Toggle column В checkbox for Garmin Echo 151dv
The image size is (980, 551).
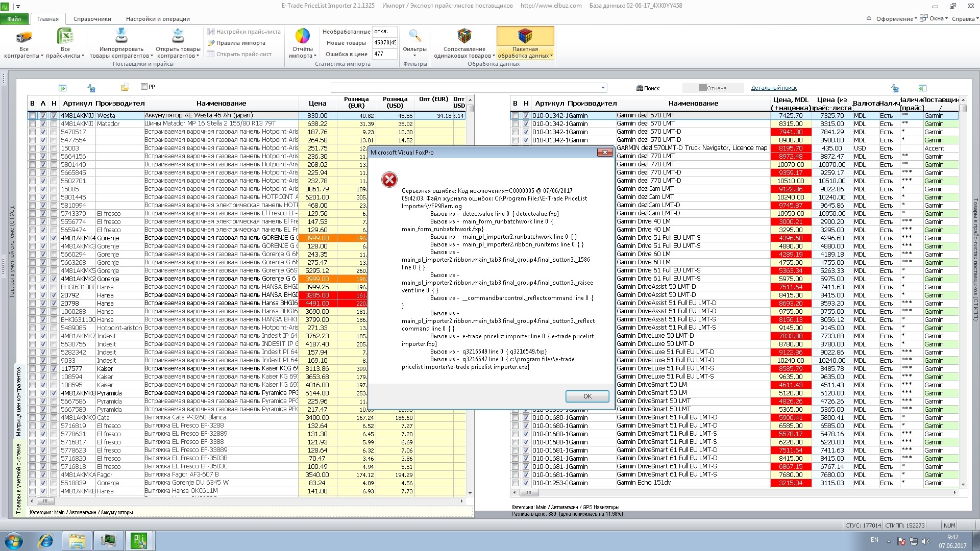[516, 483]
